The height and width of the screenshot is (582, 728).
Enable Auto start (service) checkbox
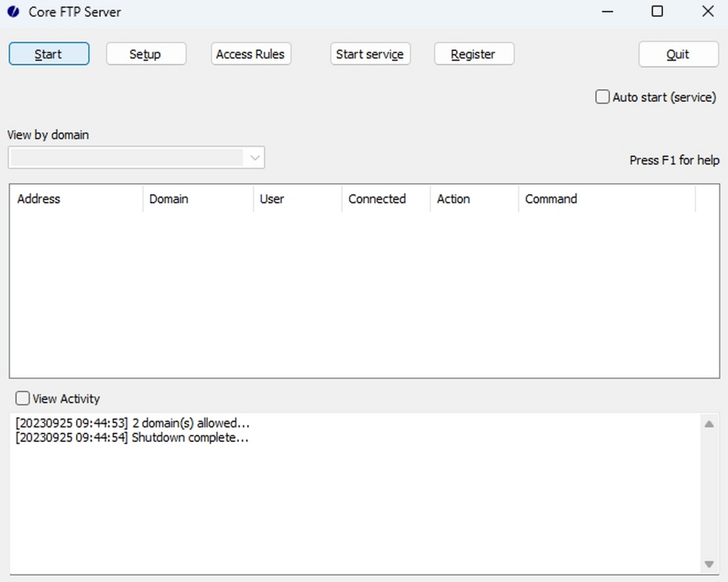click(x=602, y=97)
